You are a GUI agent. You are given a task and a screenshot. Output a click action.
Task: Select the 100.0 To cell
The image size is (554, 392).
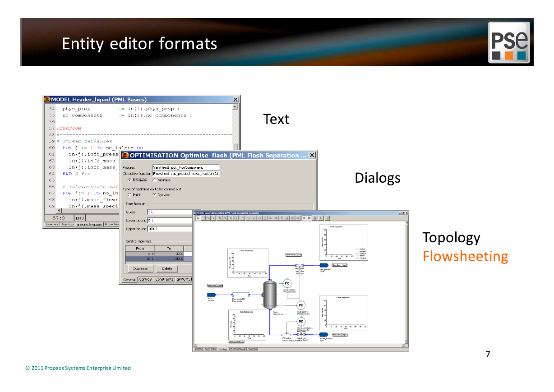pyautogui.click(x=169, y=259)
